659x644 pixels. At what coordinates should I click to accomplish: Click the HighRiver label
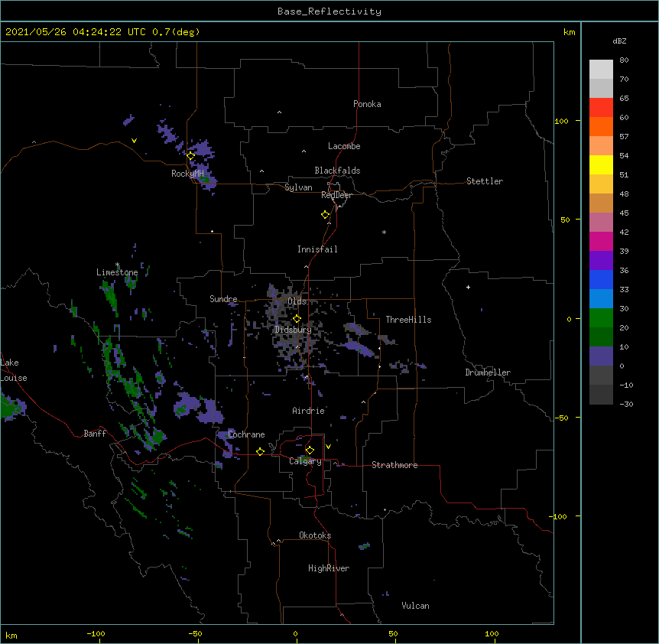[x=329, y=568]
